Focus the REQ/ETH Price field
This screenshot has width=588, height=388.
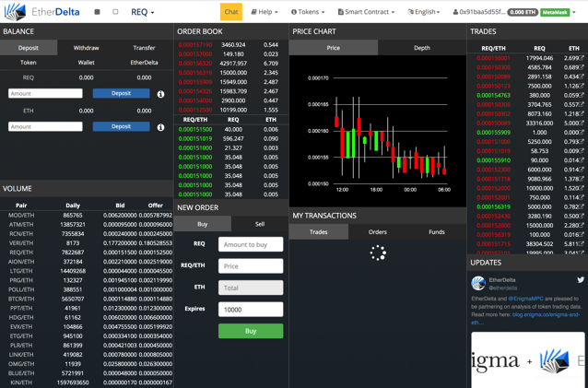(251, 266)
